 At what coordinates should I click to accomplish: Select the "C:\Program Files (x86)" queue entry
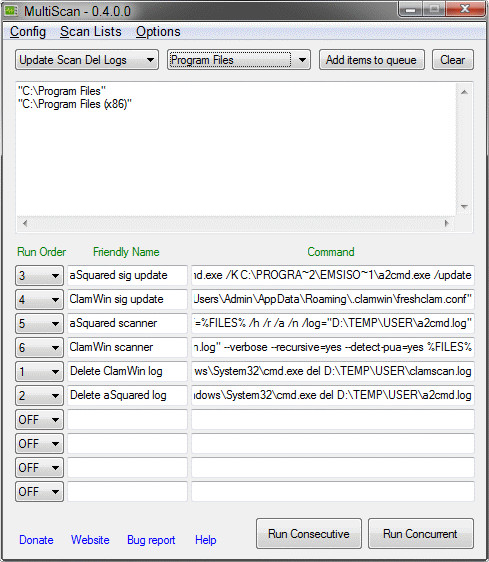(x=75, y=104)
